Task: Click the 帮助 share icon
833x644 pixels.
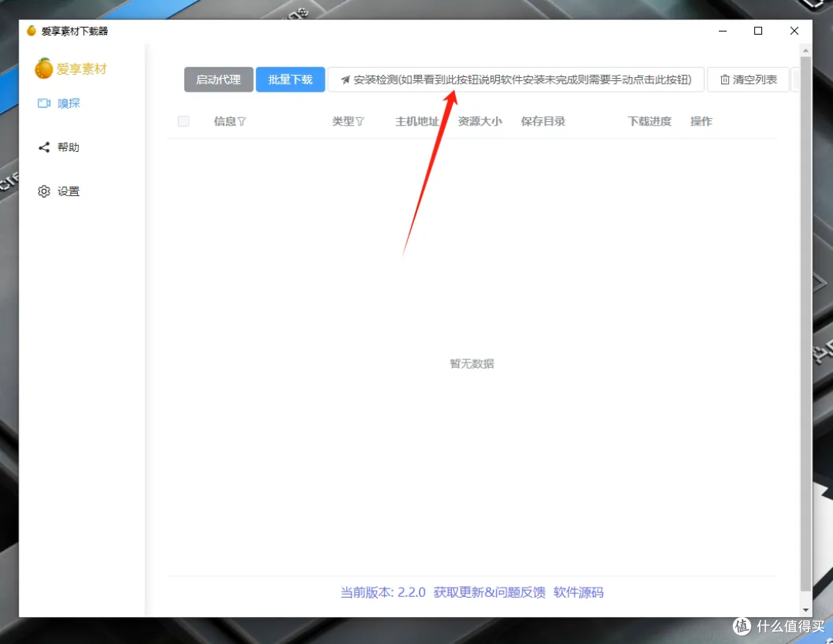Action: 44,147
